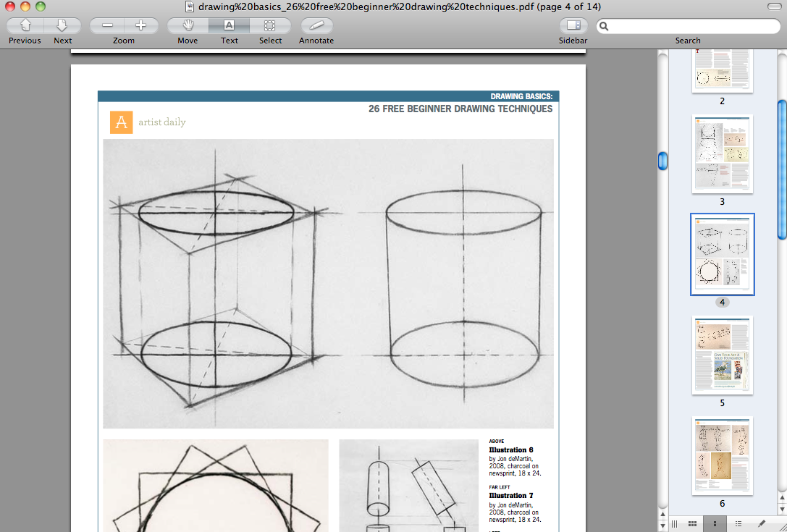Viewport: 787px width, 532px height.
Task: Click '26 FREE BEGINNER DRAWING TECHNIQUES' heading
Action: 460,109
